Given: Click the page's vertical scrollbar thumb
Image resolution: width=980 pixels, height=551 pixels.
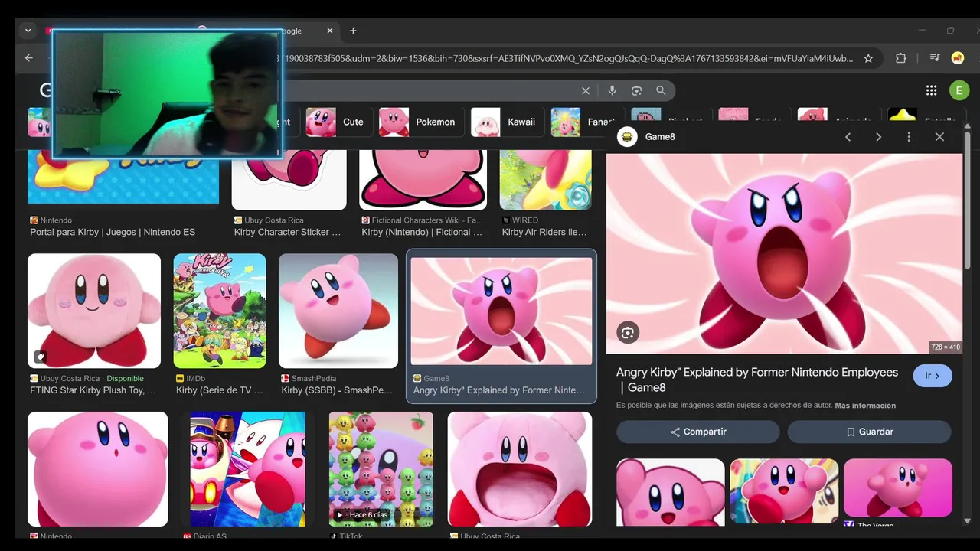Looking at the screenshot, I should click(x=968, y=201).
